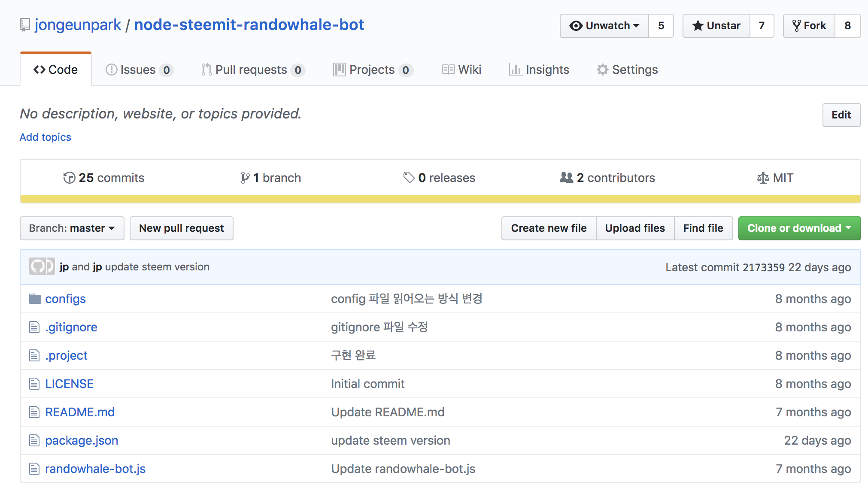
Task: Open the .gitignore file
Action: (x=71, y=327)
